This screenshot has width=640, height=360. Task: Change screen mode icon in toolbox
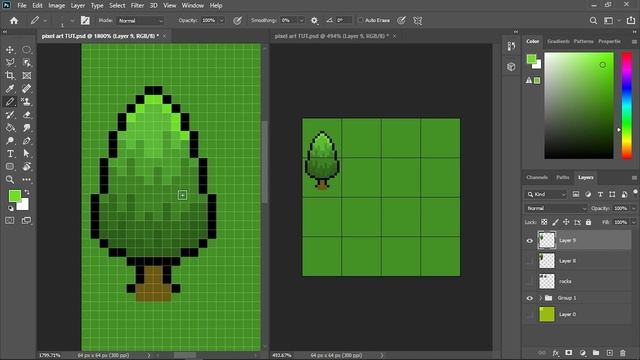click(27, 220)
